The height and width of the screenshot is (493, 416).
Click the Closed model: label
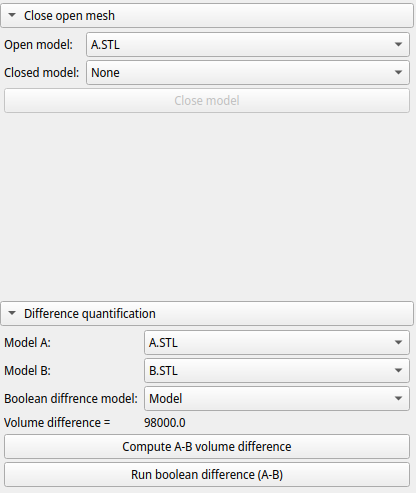click(42, 73)
